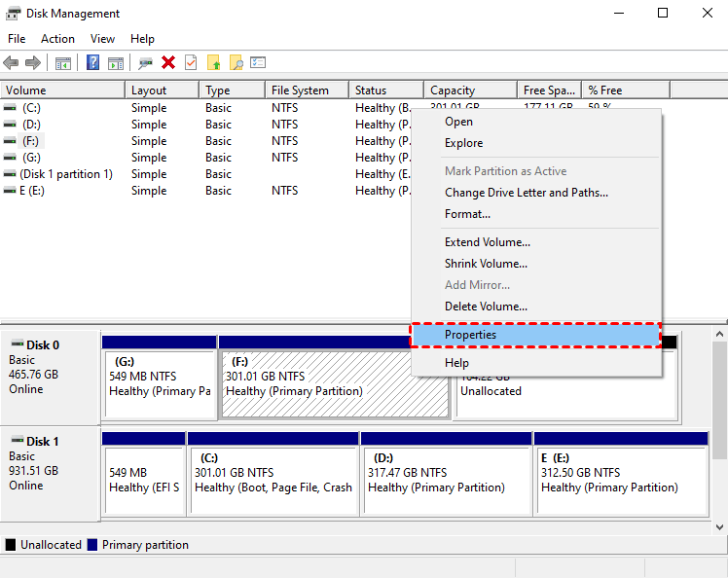Click Change Drive Letter and Paths option
Viewport: 728px width, 578px height.
(526, 193)
